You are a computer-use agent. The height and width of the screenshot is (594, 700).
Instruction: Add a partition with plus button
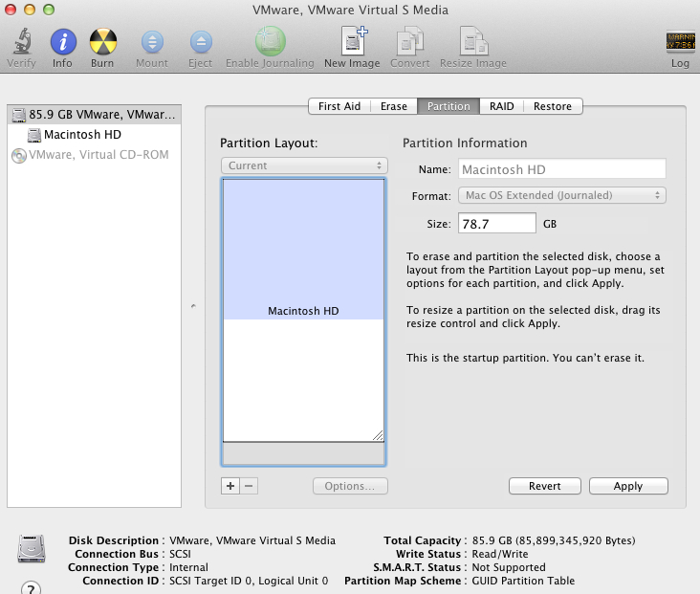tap(230, 486)
